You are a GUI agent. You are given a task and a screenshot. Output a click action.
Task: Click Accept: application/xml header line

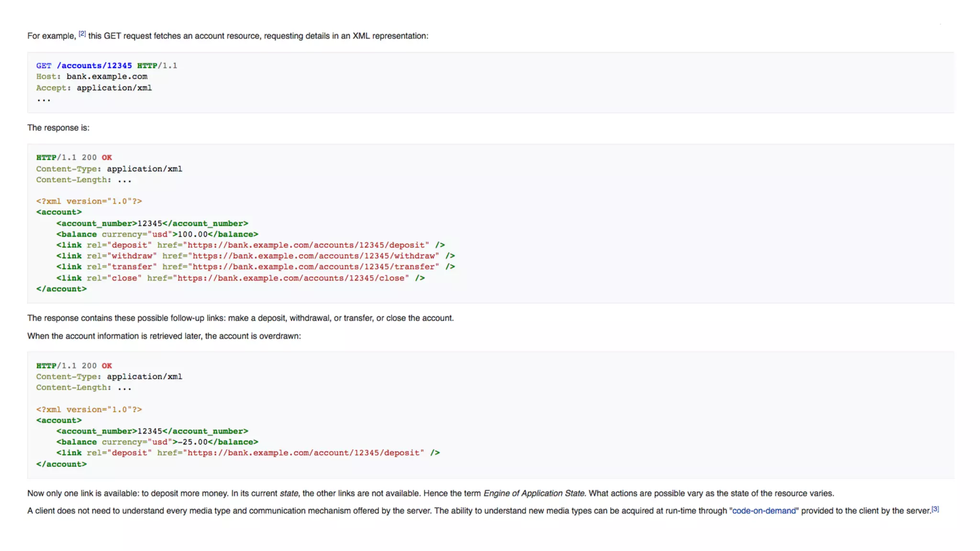(x=94, y=88)
